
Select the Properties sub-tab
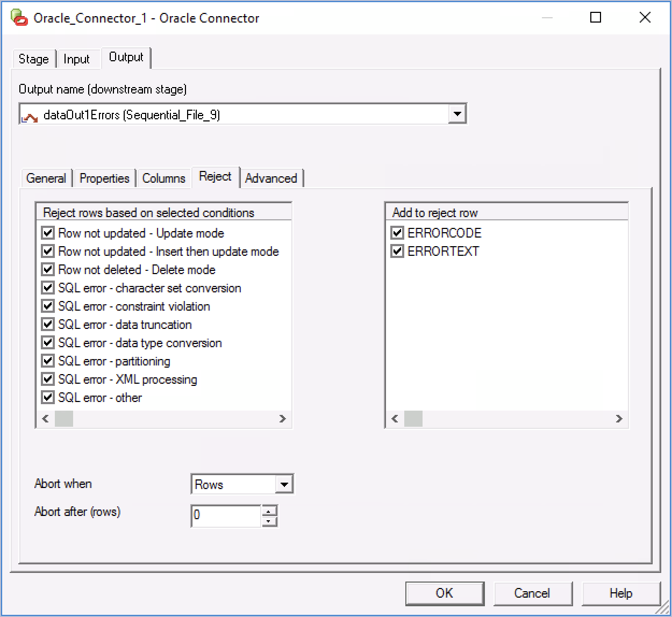point(104,178)
